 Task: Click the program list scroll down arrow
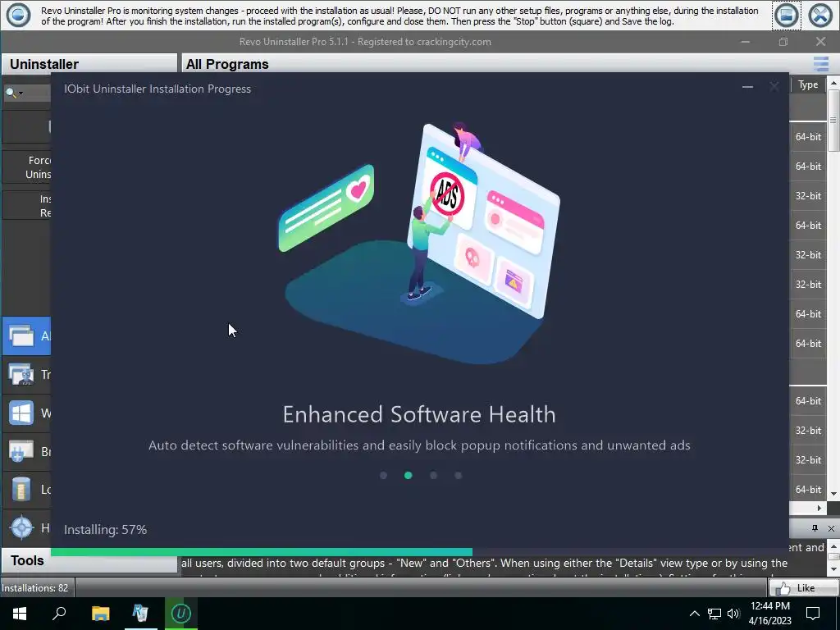833,493
